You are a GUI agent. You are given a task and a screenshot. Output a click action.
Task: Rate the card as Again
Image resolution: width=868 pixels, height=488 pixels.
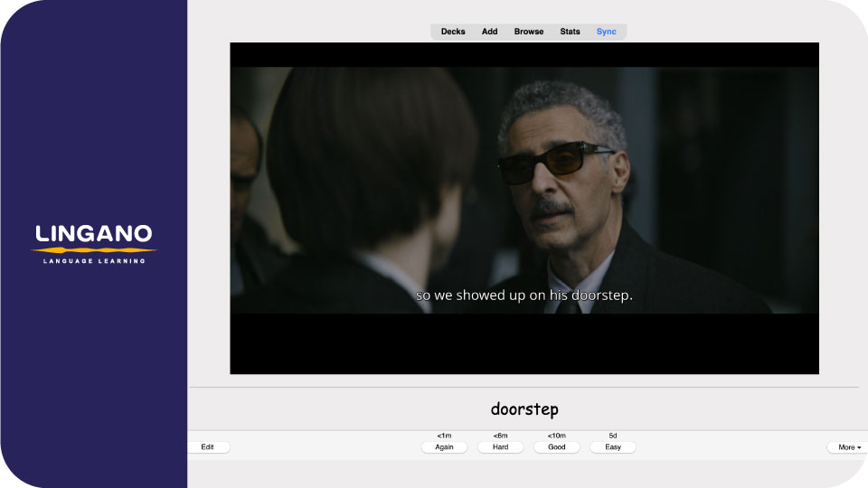point(444,447)
